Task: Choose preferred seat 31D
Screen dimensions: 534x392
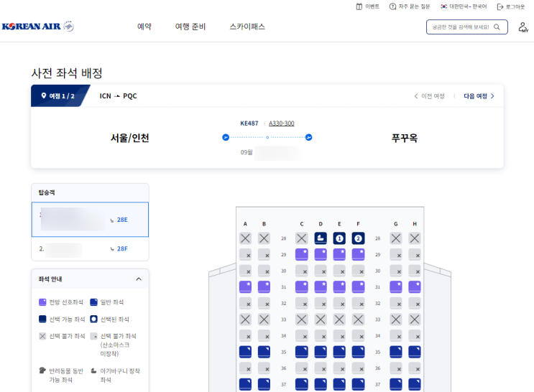Action: tap(321, 287)
